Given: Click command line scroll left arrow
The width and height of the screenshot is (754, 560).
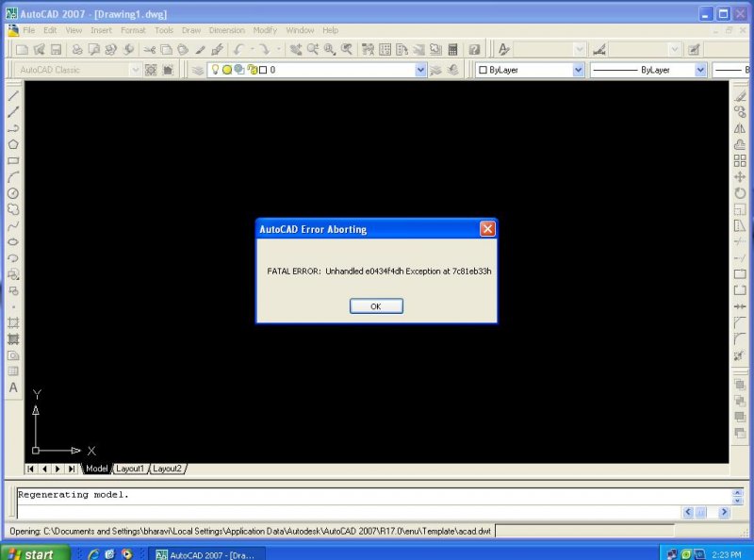Looking at the screenshot, I should click(688, 512).
